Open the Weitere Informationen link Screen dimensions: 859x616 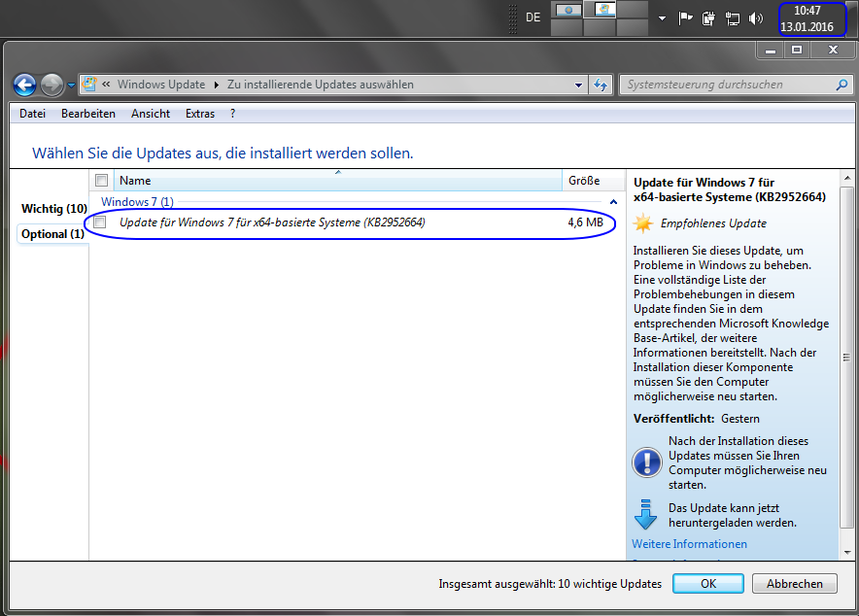(x=689, y=544)
